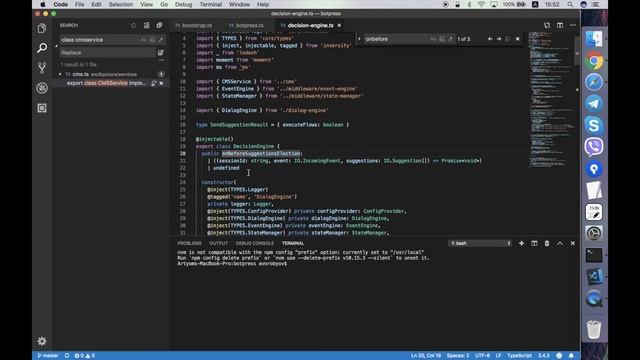Close the terminal panel

[573, 243]
